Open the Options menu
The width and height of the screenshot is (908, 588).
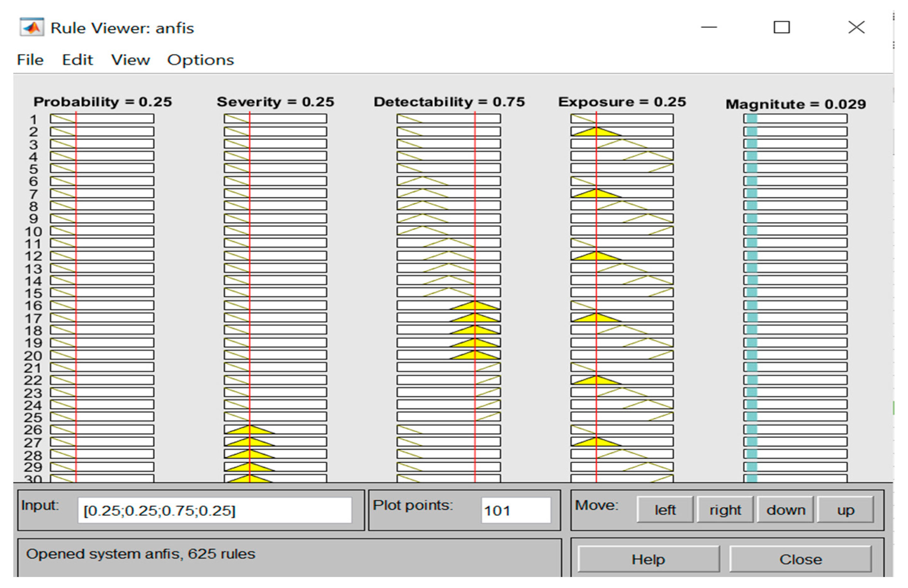coord(200,60)
